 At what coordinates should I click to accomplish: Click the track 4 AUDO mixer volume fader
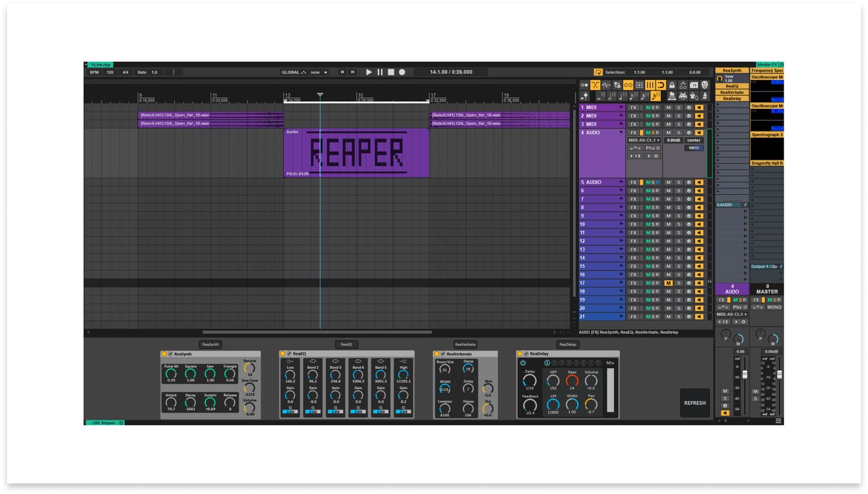(744, 374)
